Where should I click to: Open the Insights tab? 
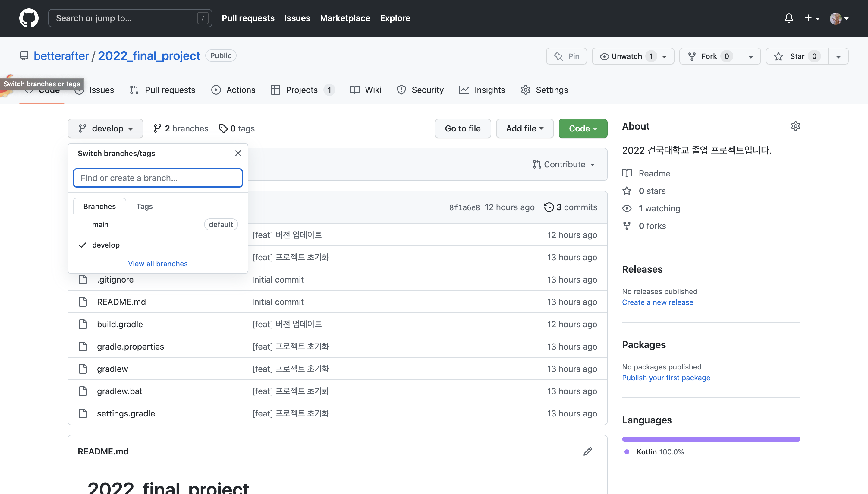[482, 90]
